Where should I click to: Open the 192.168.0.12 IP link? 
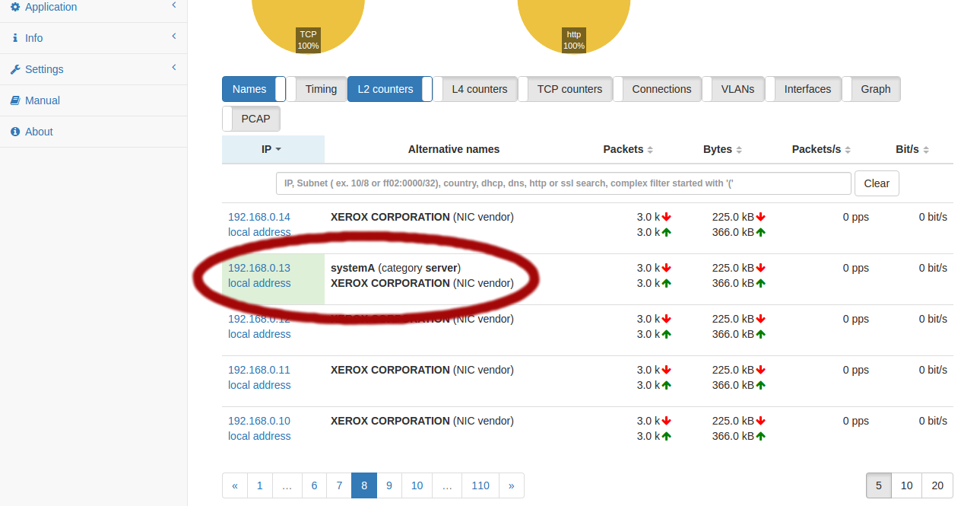[259, 319]
